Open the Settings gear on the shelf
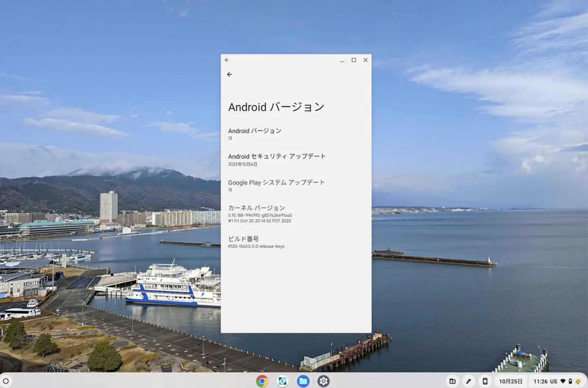Image resolution: width=588 pixels, height=388 pixels. coord(323,381)
